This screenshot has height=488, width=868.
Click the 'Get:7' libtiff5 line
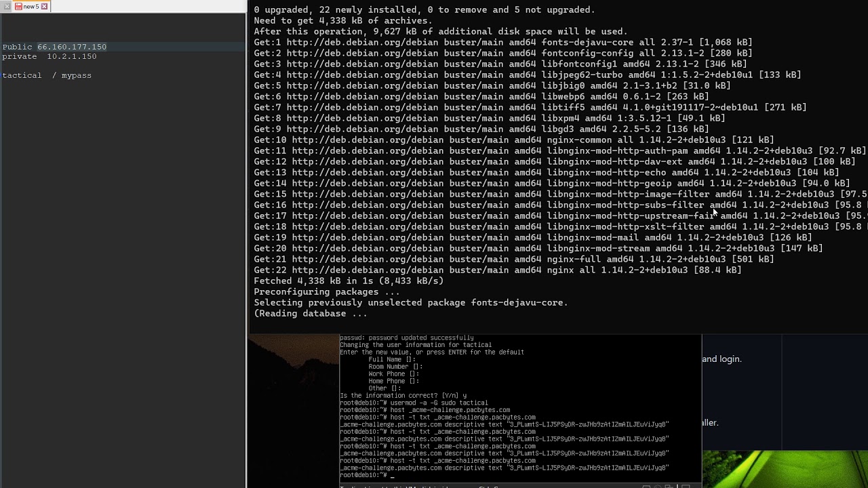pyautogui.click(x=530, y=107)
